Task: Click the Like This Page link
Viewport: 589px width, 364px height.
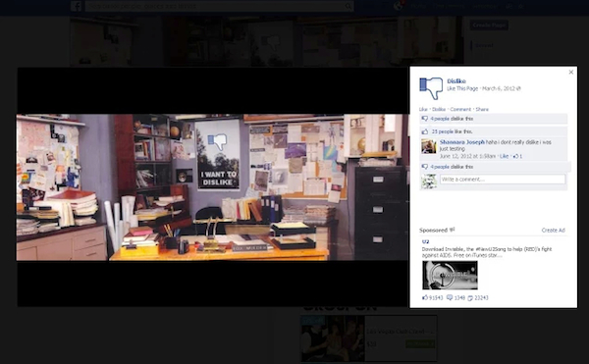Action: [462, 88]
